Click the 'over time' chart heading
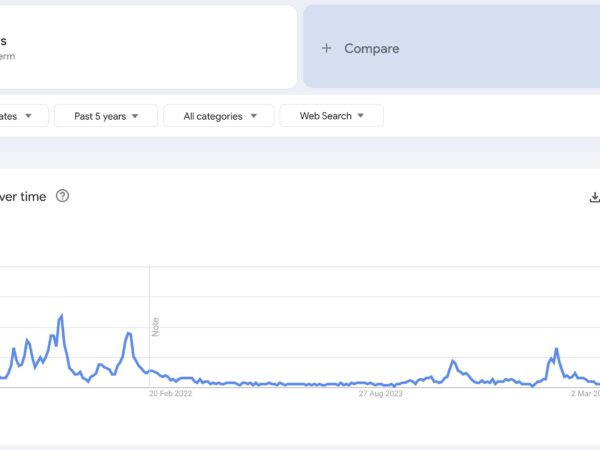This screenshot has height=450, width=600. pyautogui.click(x=23, y=196)
